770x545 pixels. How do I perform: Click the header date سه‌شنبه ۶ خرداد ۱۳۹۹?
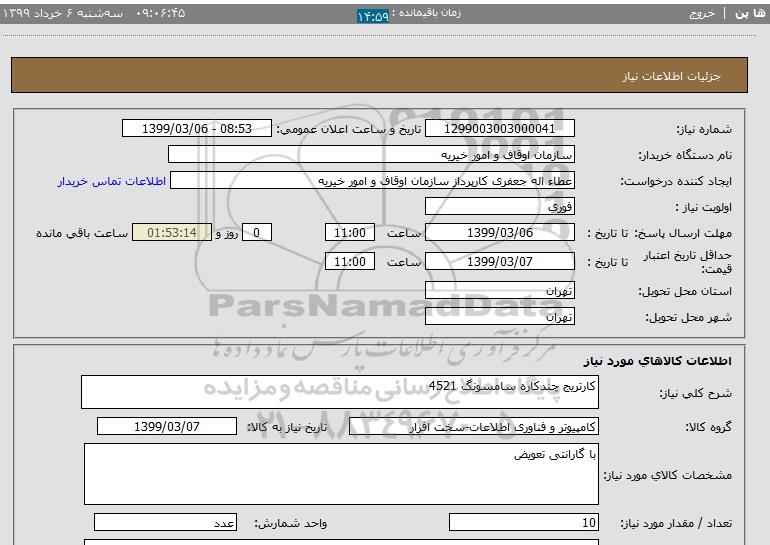tap(63, 13)
